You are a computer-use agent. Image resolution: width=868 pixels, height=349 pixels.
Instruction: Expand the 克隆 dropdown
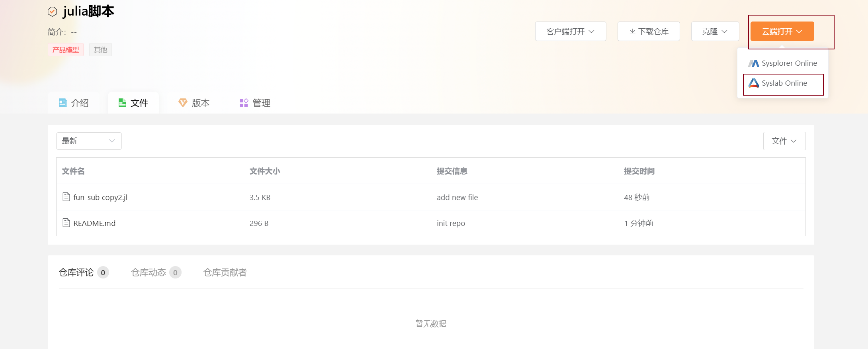[x=715, y=31]
